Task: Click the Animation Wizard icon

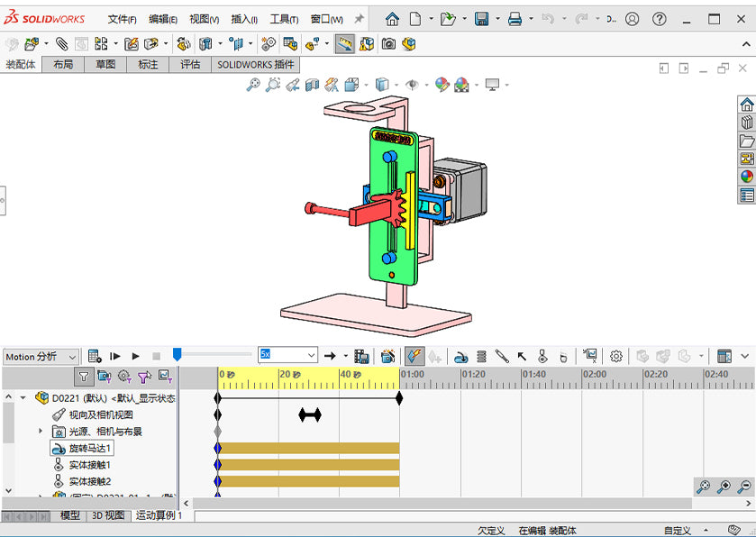Action: [388, 356]
